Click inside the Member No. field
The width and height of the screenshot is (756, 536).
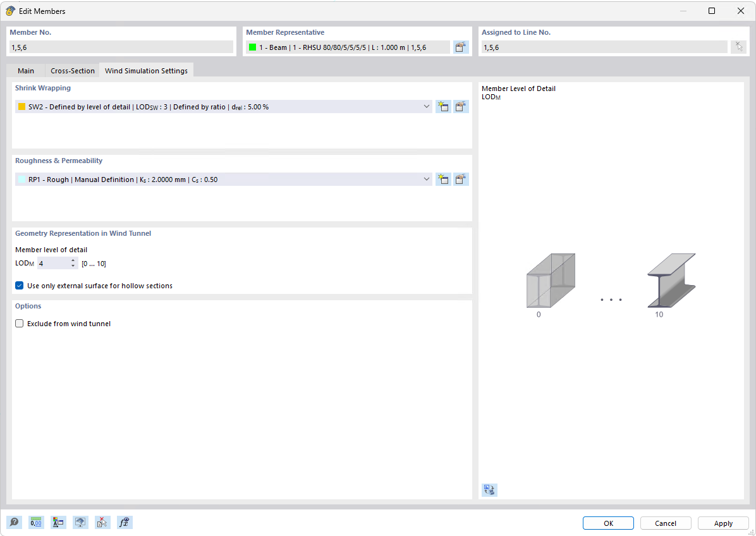[120, 46]
